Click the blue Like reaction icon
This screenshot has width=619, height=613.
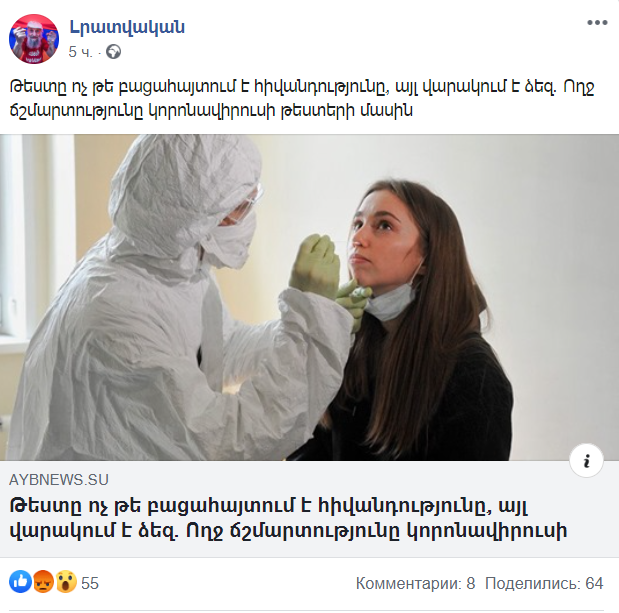coord(20,581)
